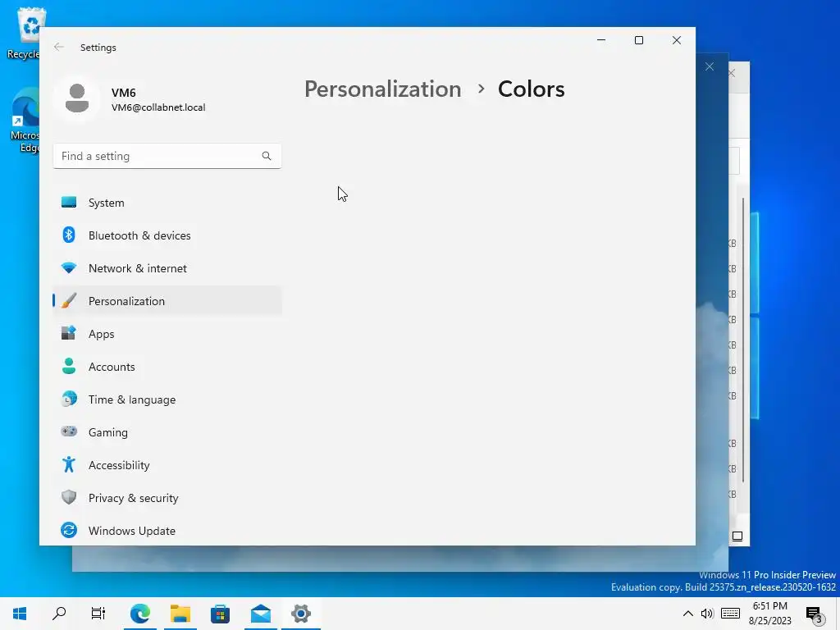Click the Accounts person icon
840x630 pixels.
69,366
